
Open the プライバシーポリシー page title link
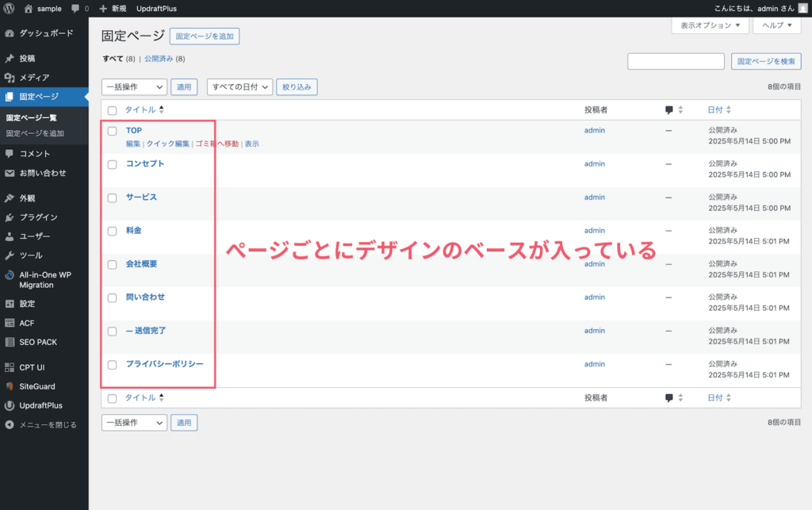tap(165, 364)
